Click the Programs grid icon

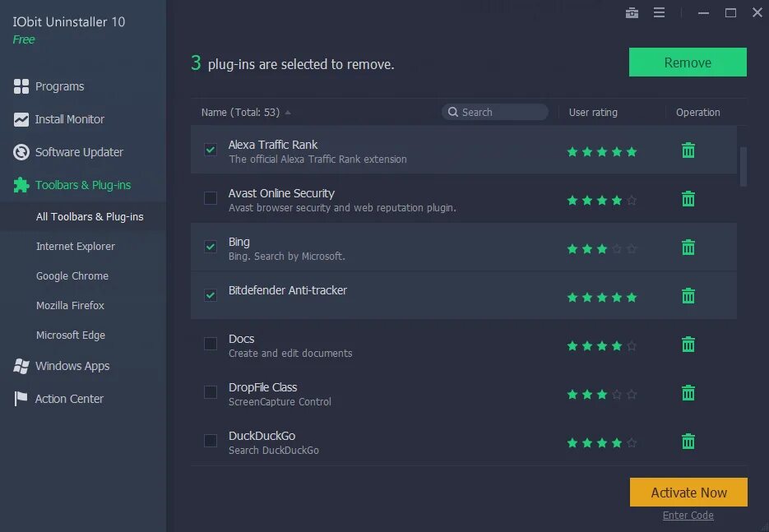(x=21, y=86)
